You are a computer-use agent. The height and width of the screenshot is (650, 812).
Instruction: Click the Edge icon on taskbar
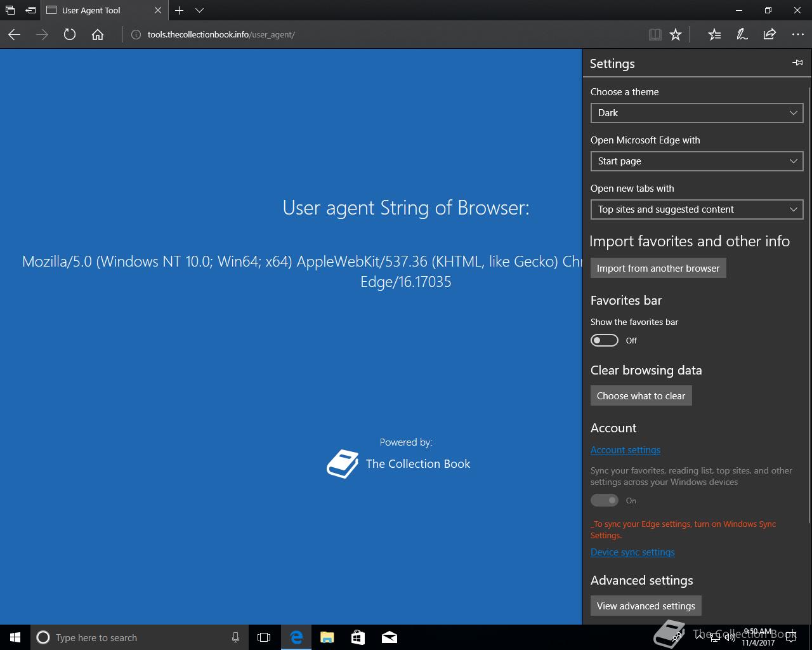pyautogui.click(x=296, y=637)
